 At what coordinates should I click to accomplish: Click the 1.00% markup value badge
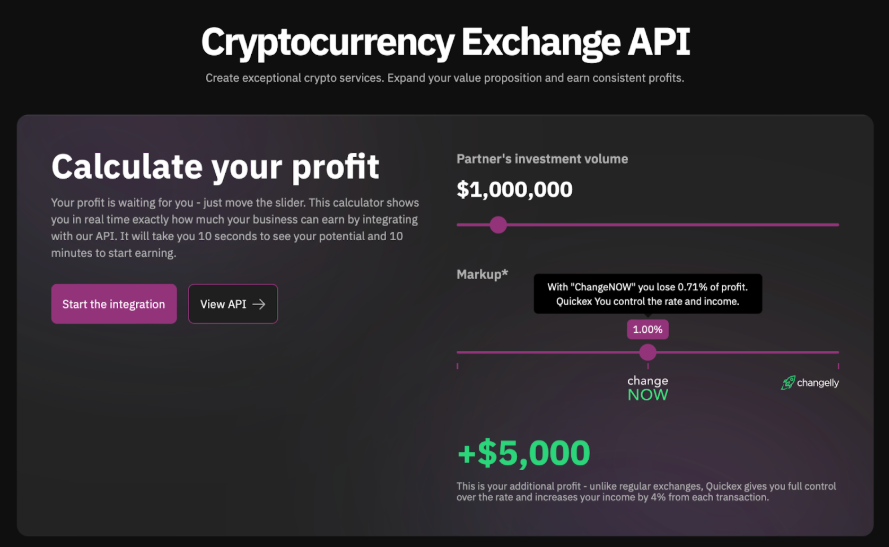(647, 329)
